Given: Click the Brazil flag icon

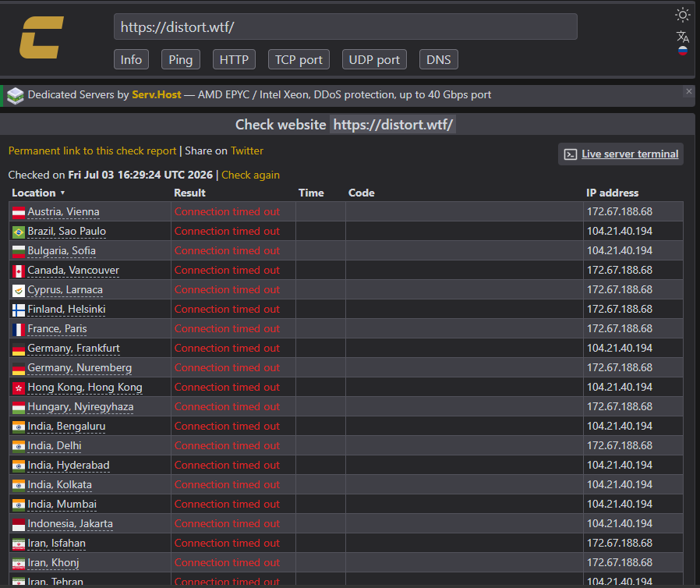Looking at the screenshot, I should [x=18, y=232].
